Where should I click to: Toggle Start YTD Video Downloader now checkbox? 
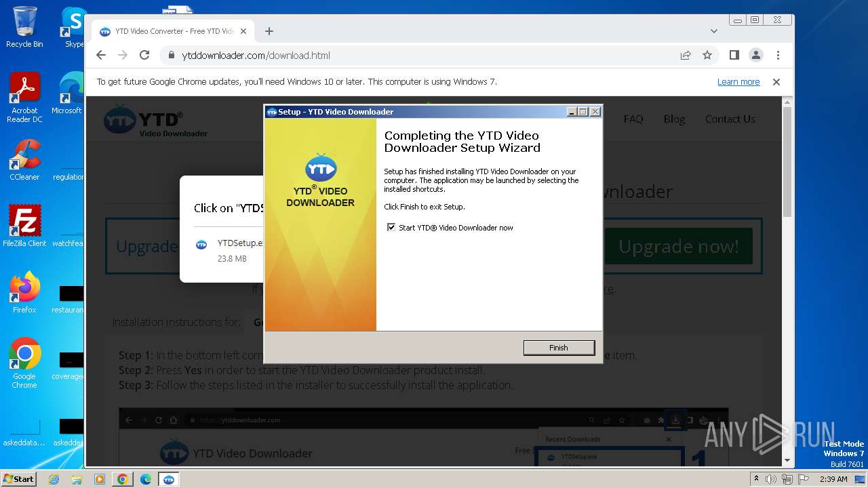coord(391,228)
